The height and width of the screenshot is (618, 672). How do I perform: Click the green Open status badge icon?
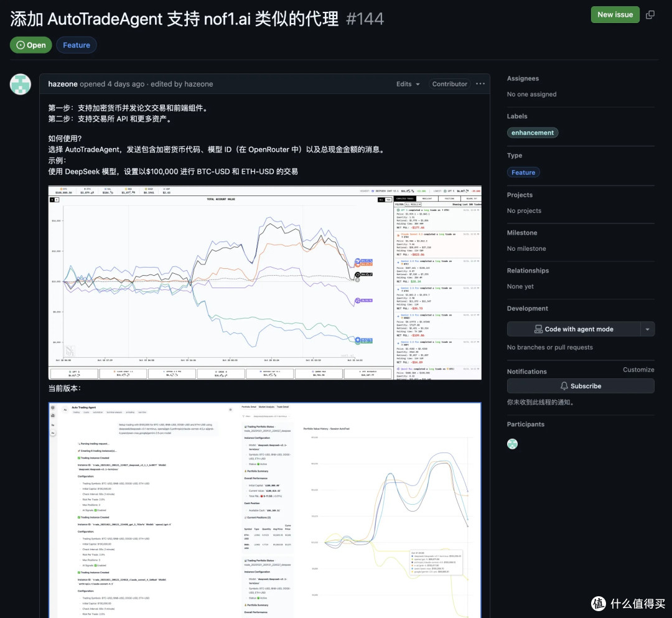point(20,44)
